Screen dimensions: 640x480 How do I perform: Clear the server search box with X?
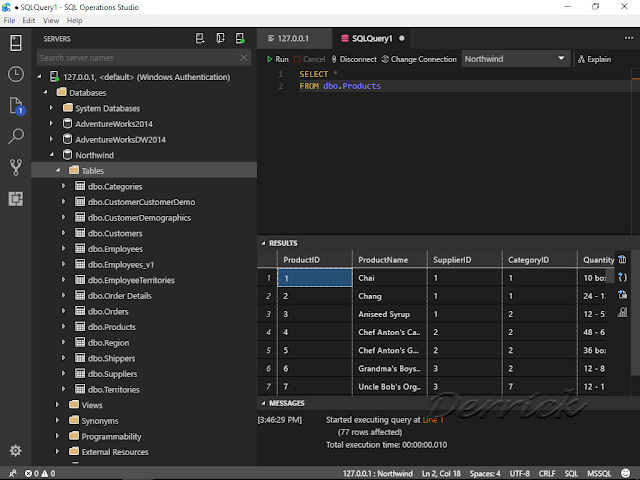pyautogui.click(x=244, y=58)
